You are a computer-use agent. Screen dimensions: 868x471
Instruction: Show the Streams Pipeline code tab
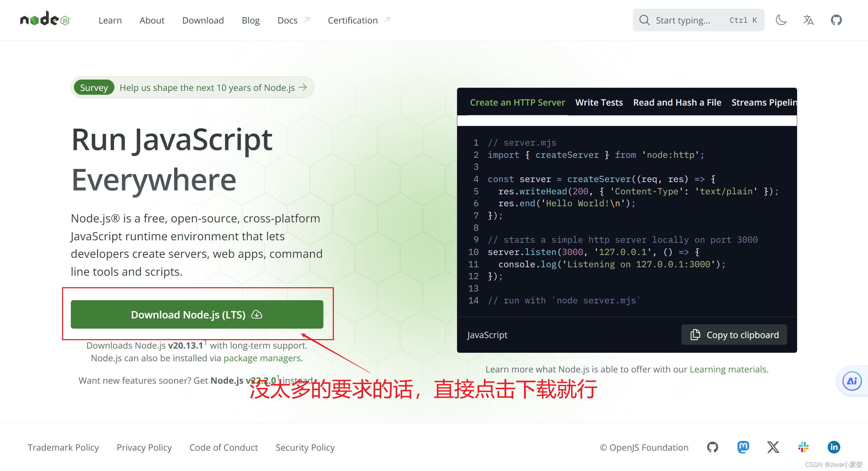[x=763, y=102]
